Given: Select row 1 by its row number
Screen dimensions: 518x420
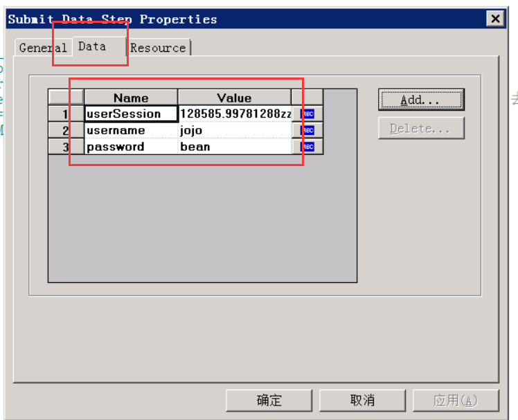Looking at the screenshot, I should pos(66,114).
